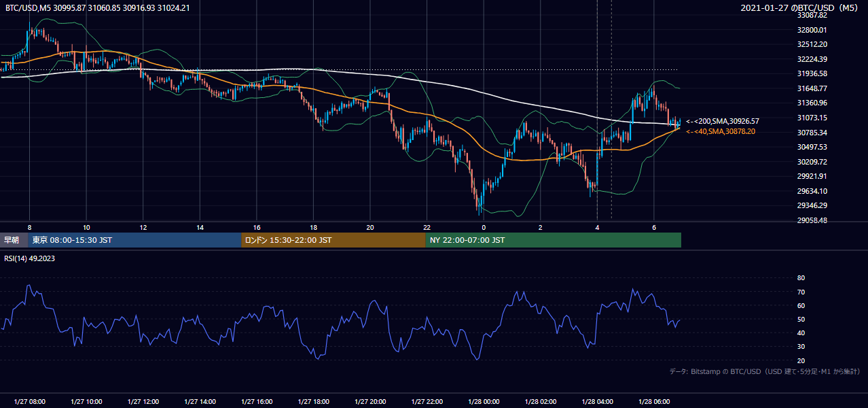Click the 200 SMA value label 30926.57
The height and width of the screenshot is (408, 868).
point(723,121)
